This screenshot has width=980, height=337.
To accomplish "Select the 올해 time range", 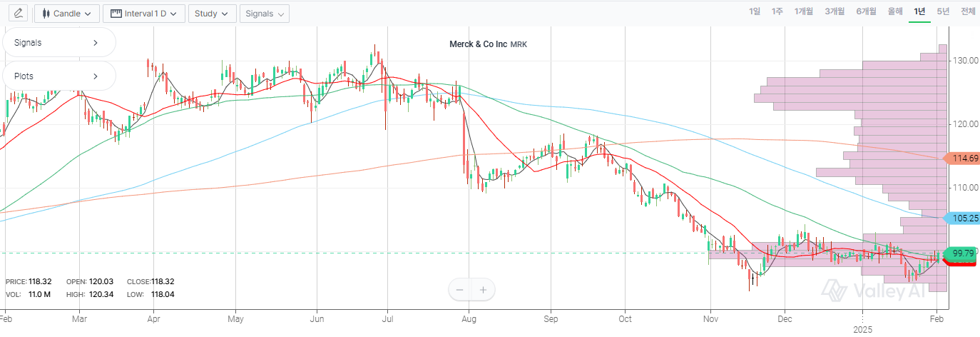I will point(895,11).
